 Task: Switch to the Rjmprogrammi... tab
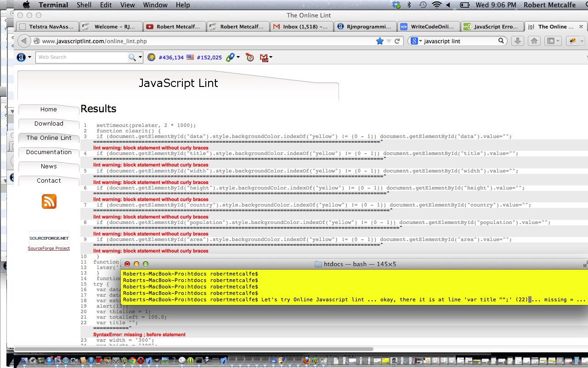click(x=366, y=27)
